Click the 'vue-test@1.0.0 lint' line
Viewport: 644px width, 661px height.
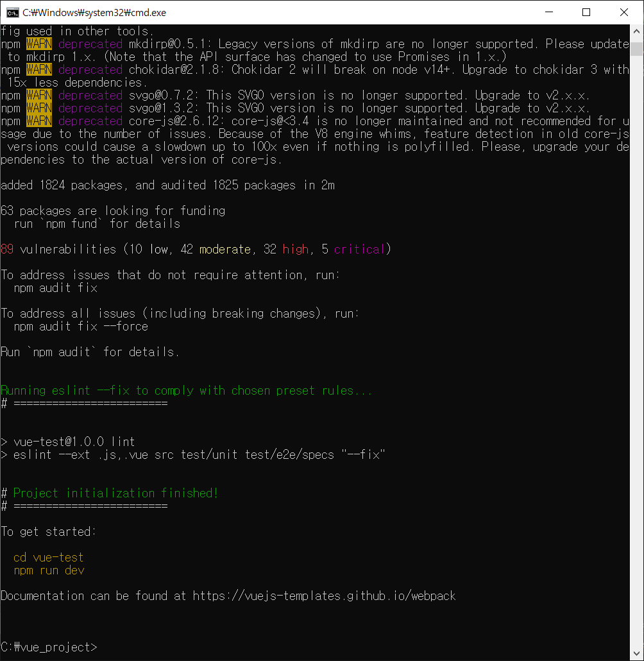pos(74,442)
